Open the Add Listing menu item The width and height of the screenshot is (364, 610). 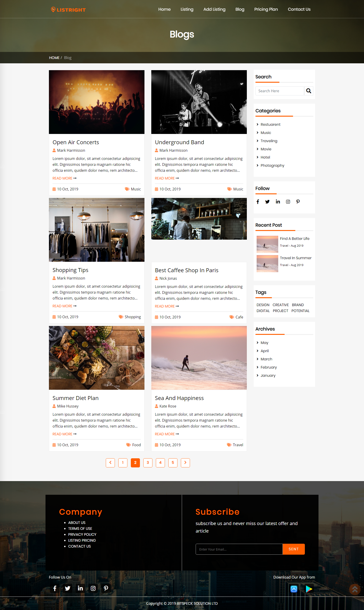point(214,9)
